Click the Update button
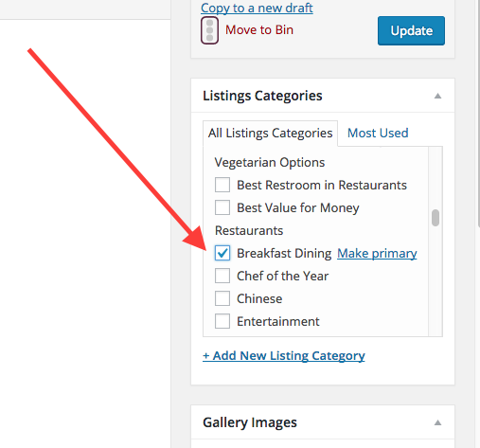The image size is (480, 448). (x=411, y=30)
